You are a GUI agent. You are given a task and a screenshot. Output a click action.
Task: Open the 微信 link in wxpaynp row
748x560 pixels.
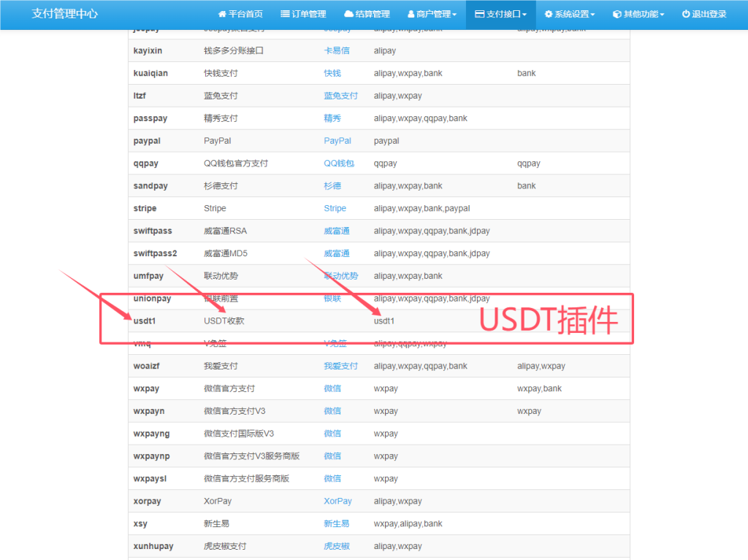click(x=332, y=456)
